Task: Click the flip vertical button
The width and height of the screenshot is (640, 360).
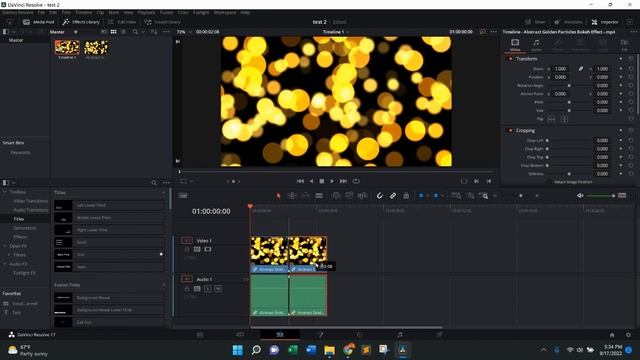Action: pos(564,119)
